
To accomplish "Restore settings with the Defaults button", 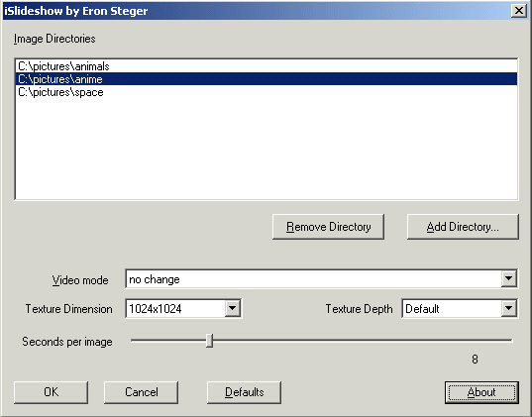I will coord(244,392).
